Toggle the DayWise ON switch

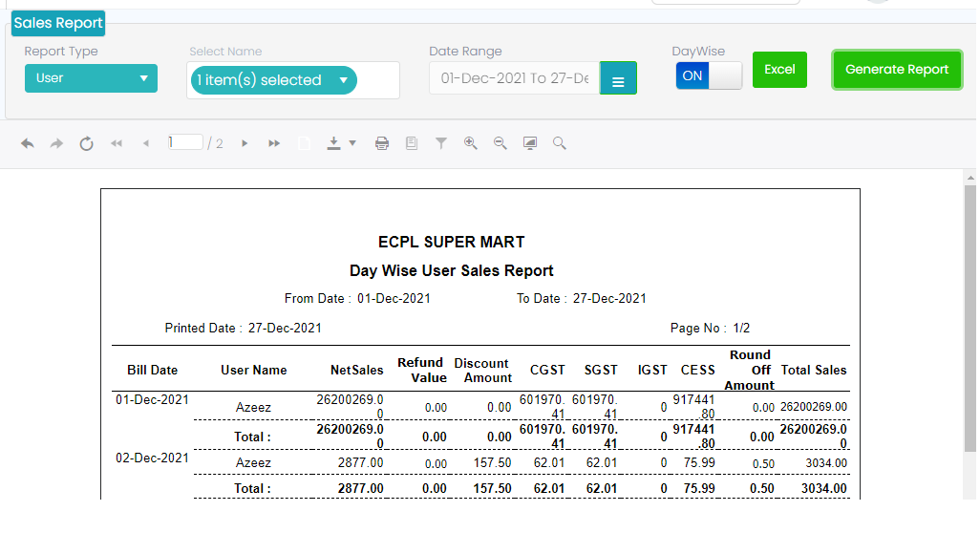click(708, 75)
